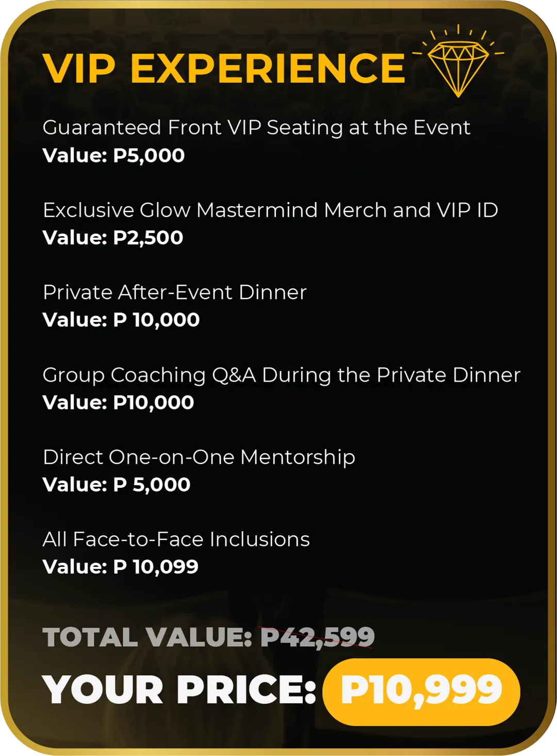The height and width of the screenshot is (756, 557).
Task: Select Private After-Event Dinner item
Action: [x=174, y=292]
